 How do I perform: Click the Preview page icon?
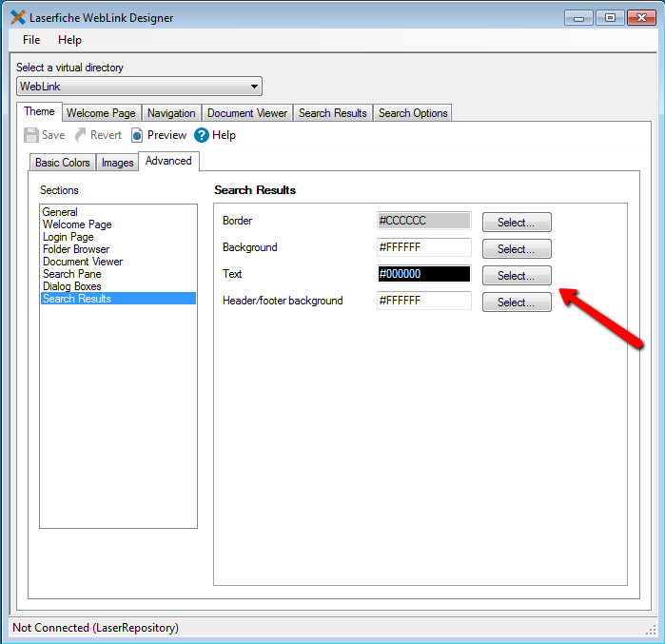point(137,135)
